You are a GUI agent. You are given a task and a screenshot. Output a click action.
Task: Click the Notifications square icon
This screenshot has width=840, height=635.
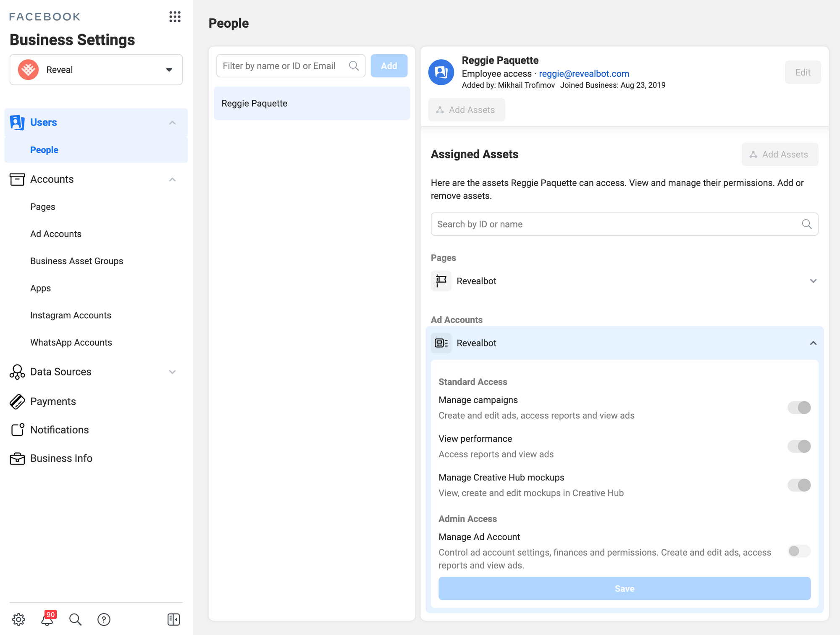(x=18, y=430)
